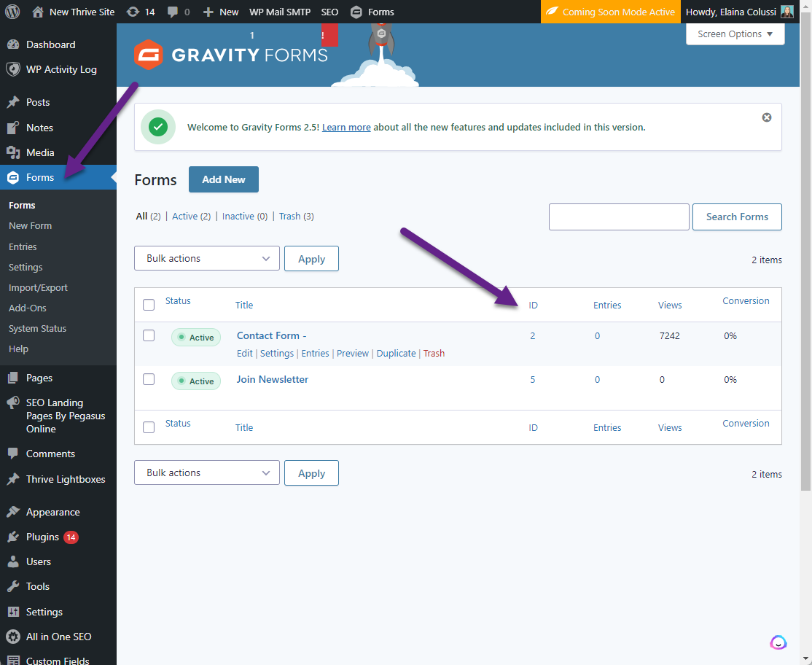Click the page vertical scrollbar
Viewport: 812px width, 665px height.
pyautogui.click(x=805, y=251)
